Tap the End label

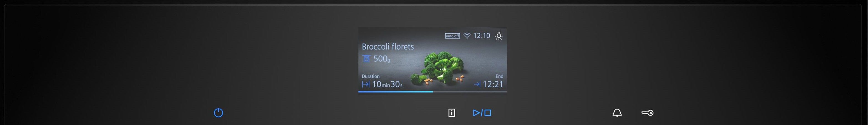499,76
